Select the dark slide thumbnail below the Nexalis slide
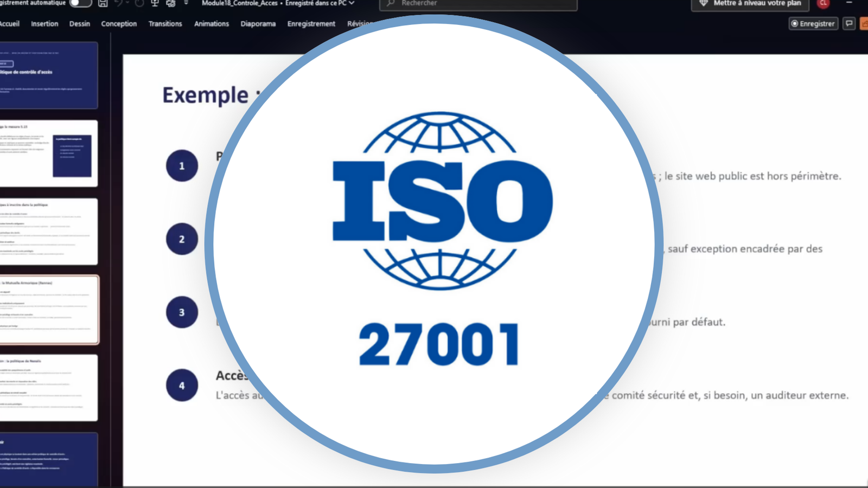This screenshot has width=868, height=488. pyautogui.click(x=49, y=460)
